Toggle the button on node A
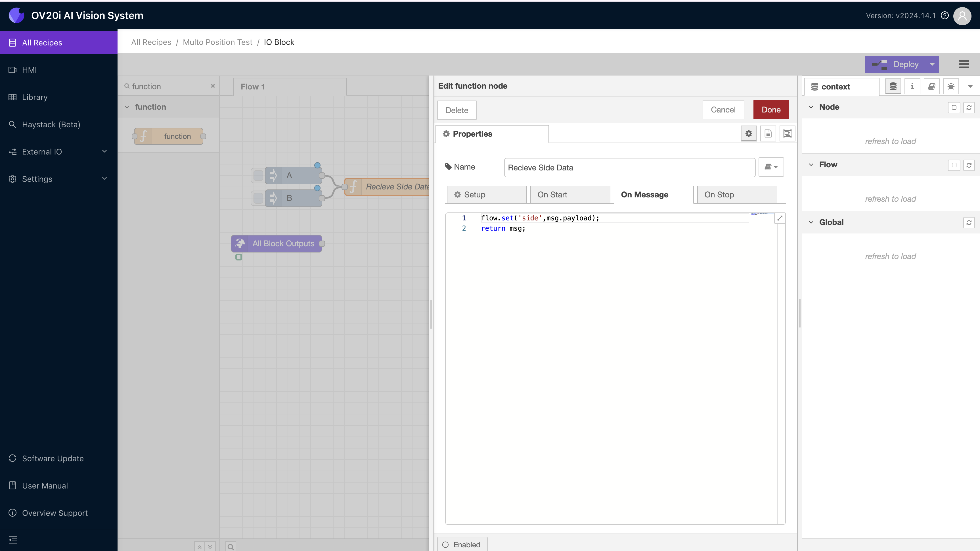This screenshot has width=980, height=551. tap(258, 176)
